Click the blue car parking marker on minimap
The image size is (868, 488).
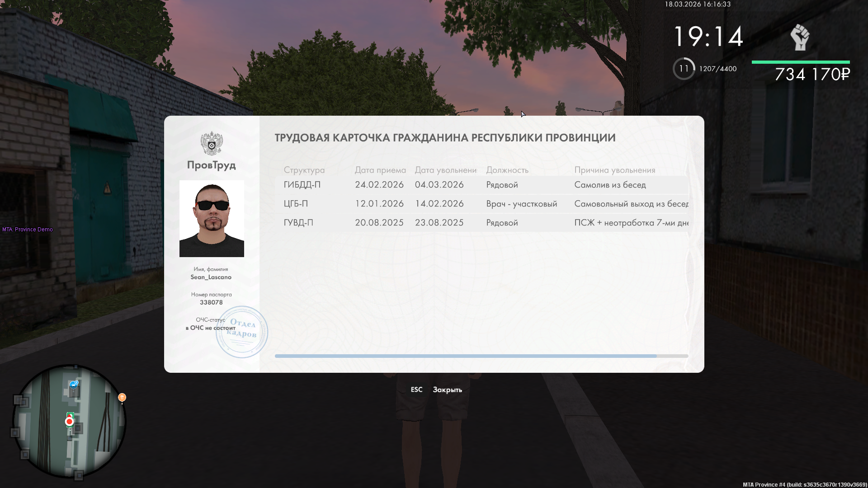tap(74, 385)
